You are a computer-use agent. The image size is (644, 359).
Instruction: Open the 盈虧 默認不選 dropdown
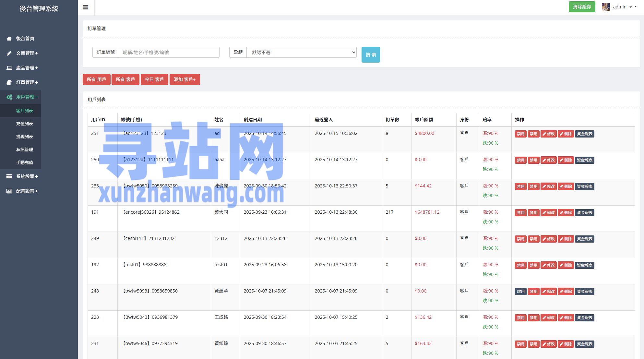(x=301, y=52)
